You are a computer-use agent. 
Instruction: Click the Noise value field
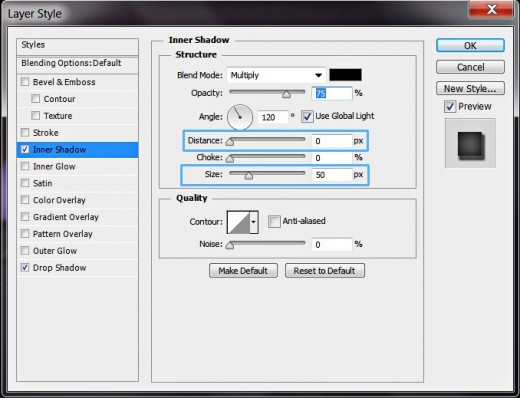(332, 245)
